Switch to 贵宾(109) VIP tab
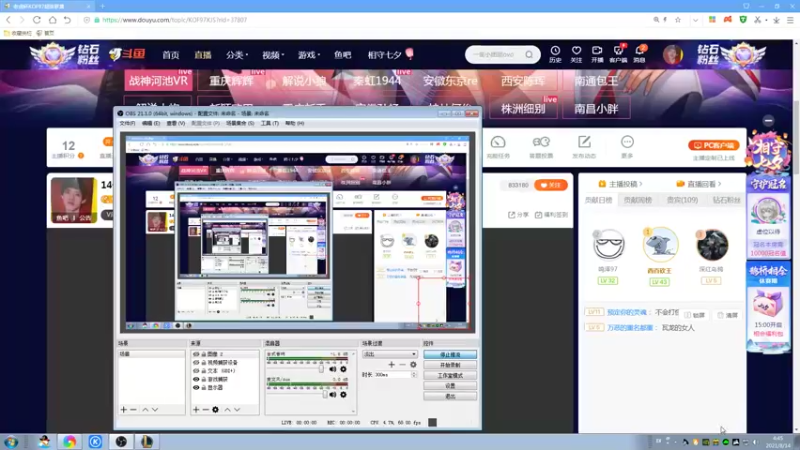 pos(682,201)
